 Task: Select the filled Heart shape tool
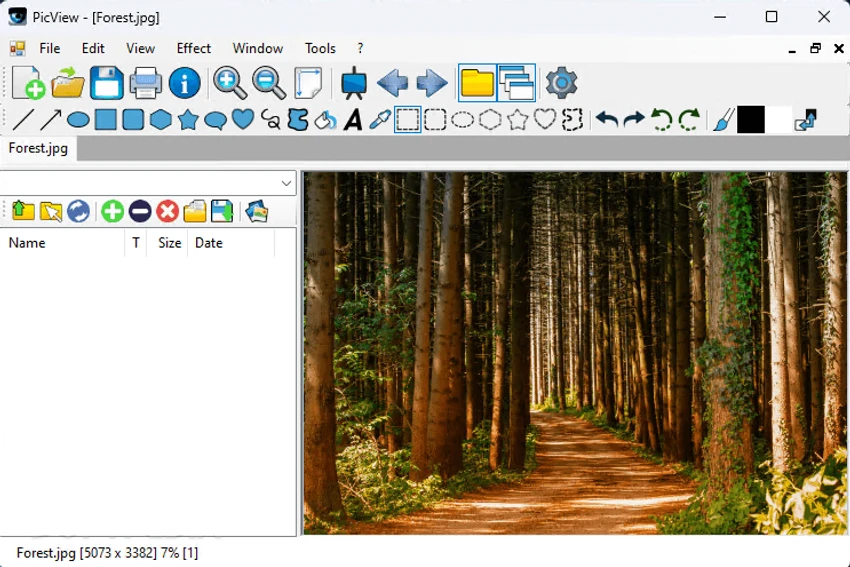point(243,120)
